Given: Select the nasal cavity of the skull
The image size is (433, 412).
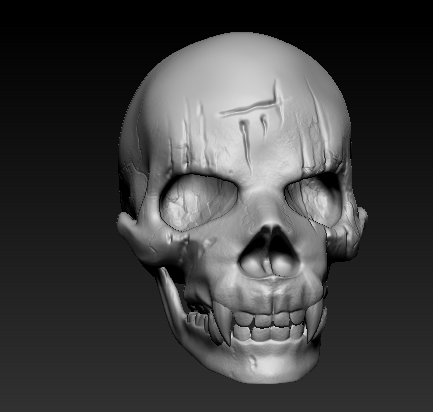Looking at the screenshot, I should [x=271, y=252].
